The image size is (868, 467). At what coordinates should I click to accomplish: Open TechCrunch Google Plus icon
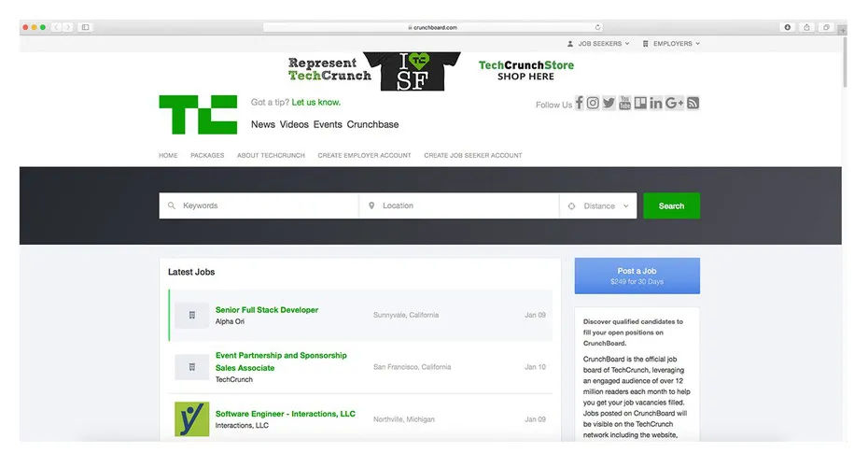(674, 103)
